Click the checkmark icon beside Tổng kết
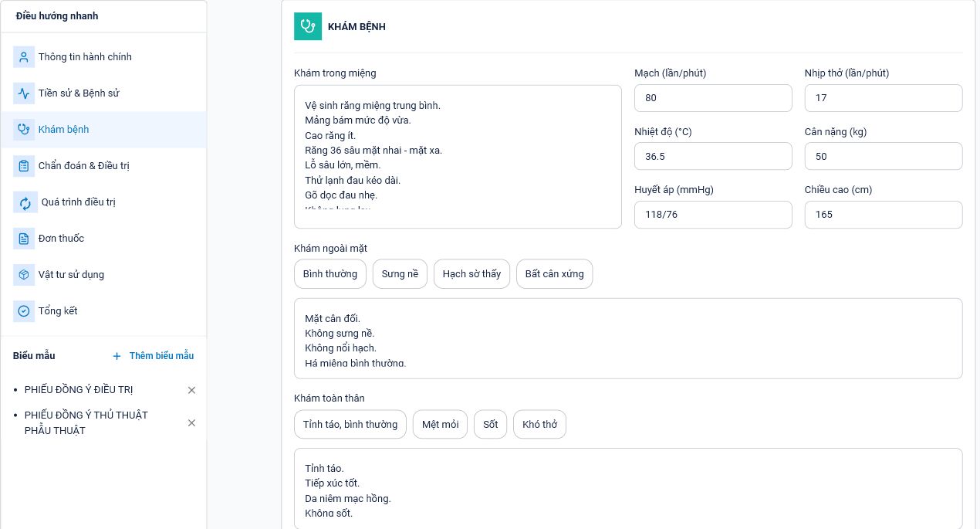This screenshot has height=529, width=980. pyautogui.click(x=24, y=311)
